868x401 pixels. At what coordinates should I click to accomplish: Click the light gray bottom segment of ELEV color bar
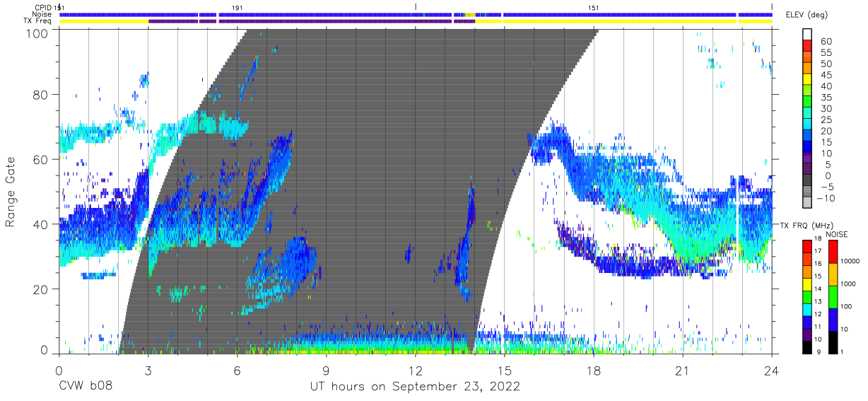click(x=808, y=203)
